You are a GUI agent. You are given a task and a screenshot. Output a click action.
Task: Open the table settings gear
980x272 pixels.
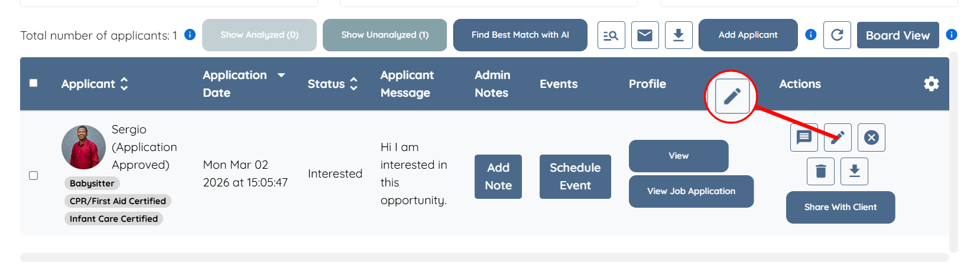click(x=931, y=84)
